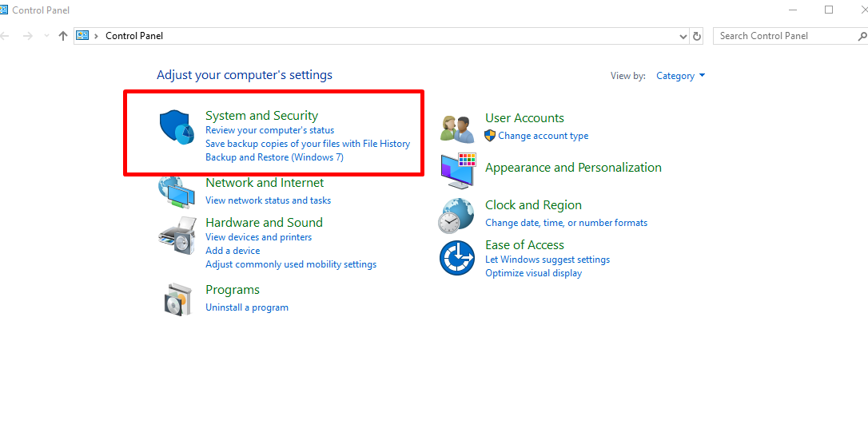The image size is (868, 448).
Task: Click Optimize visual display link
Action: pos(534,273)
